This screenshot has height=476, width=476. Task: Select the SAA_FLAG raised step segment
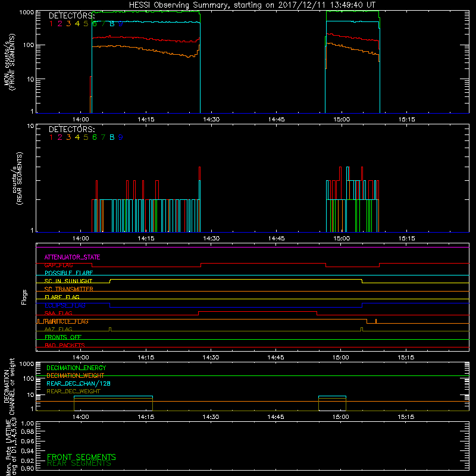pos(258,312)
